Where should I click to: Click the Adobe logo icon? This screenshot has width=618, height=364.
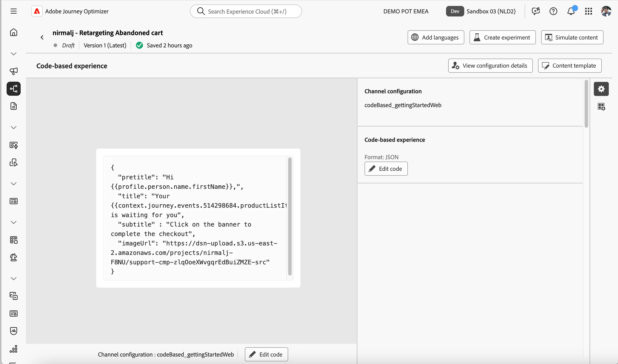(37, 11)
